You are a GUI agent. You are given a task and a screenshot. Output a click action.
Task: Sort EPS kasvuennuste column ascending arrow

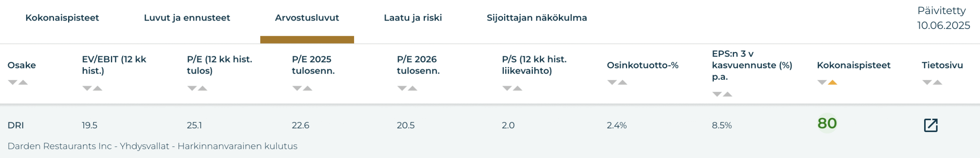click(727, 94)
